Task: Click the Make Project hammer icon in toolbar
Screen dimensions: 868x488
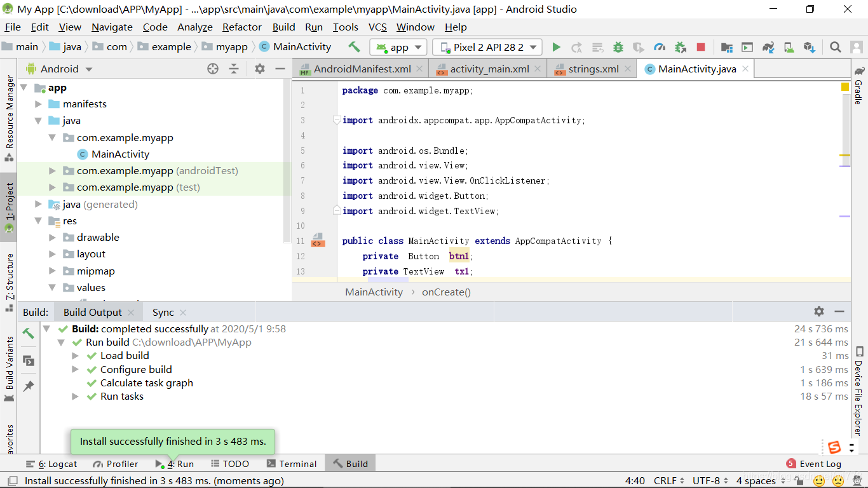Action: (x=354, y=46)
